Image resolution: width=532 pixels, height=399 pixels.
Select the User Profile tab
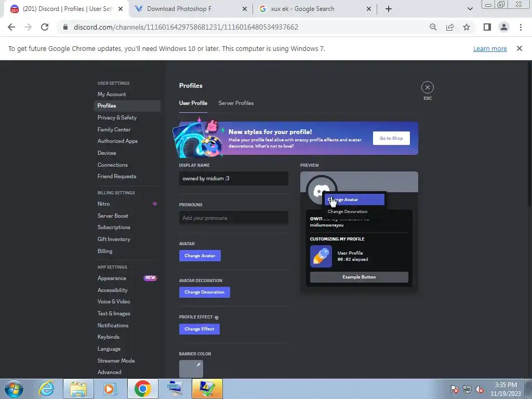(193, 103)
